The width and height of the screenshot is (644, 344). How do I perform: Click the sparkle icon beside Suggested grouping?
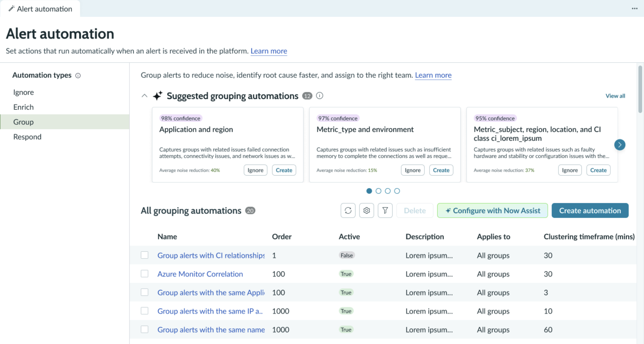[158, 96]
